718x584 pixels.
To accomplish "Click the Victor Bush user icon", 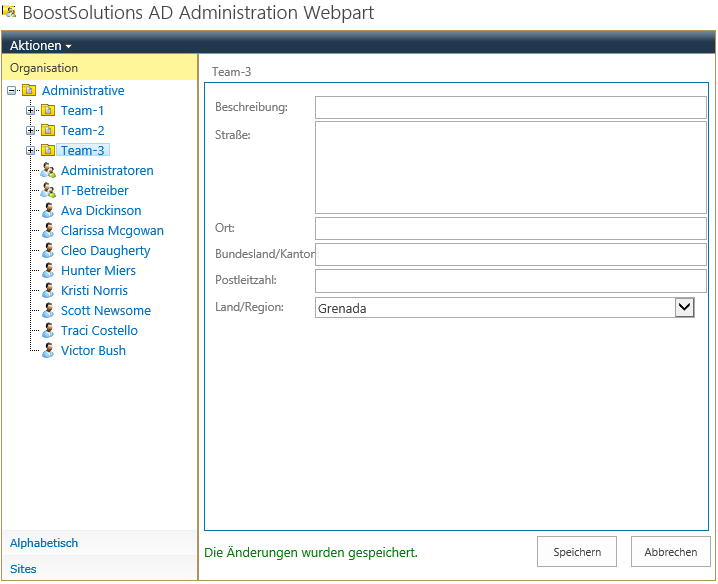I will pos(48,350).
